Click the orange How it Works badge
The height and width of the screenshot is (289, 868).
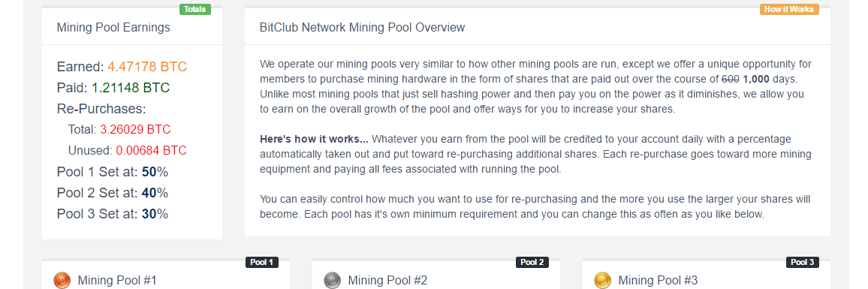[789, 10]
